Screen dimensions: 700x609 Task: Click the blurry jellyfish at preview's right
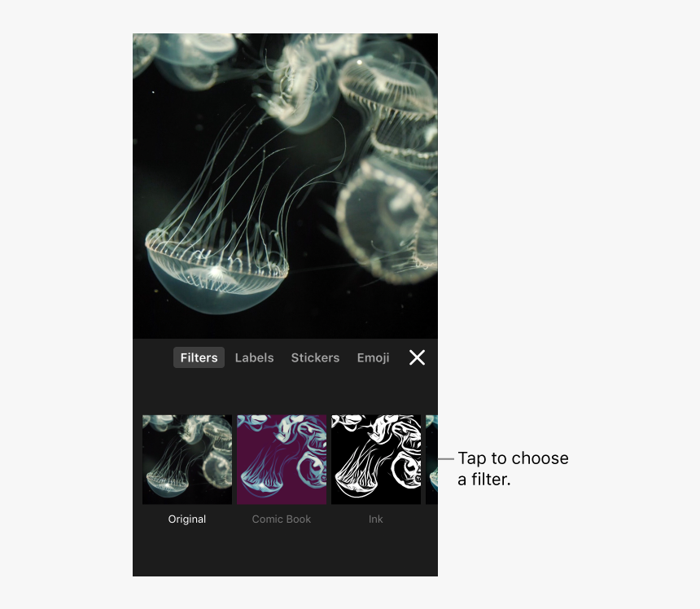coord(387,219)
